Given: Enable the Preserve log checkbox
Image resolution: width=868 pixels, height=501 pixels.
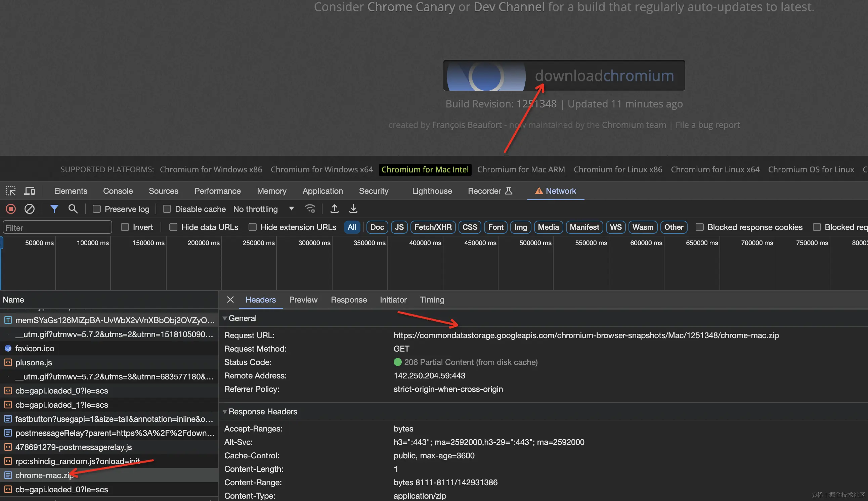Looking at the screenshot, I should pyautogui.click(x=97, y=209).
